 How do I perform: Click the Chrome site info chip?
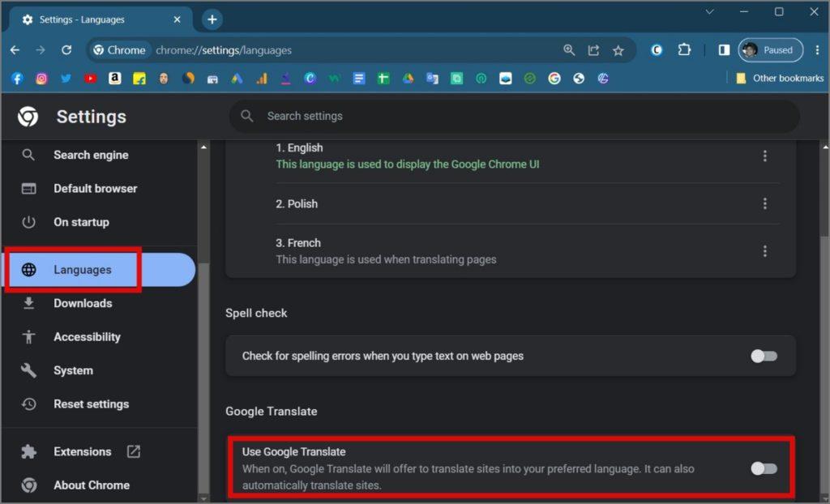[120, 50]
